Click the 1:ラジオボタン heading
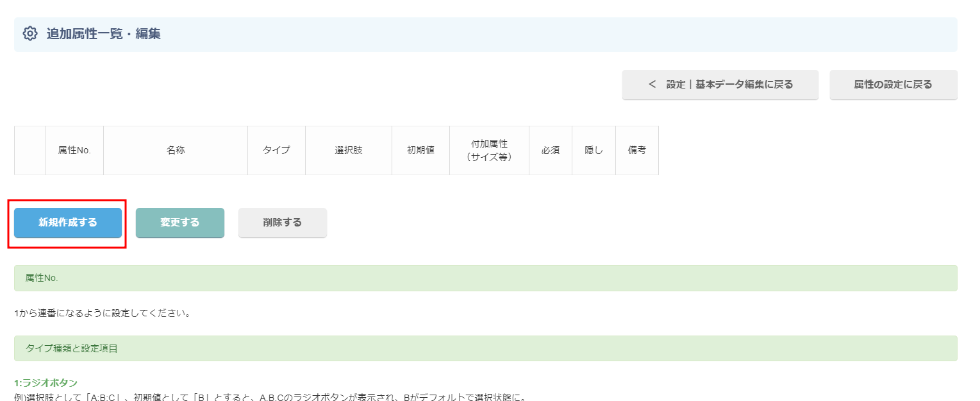Image resolution: width=980 pixels, height=401 pixels. pyautogui.click(x=46, y=382)
